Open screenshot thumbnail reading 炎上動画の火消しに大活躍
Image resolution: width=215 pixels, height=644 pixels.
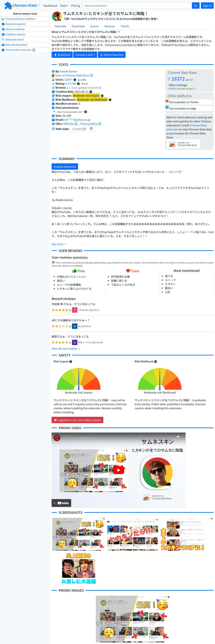pyautogui.click(x=78, y=568)
